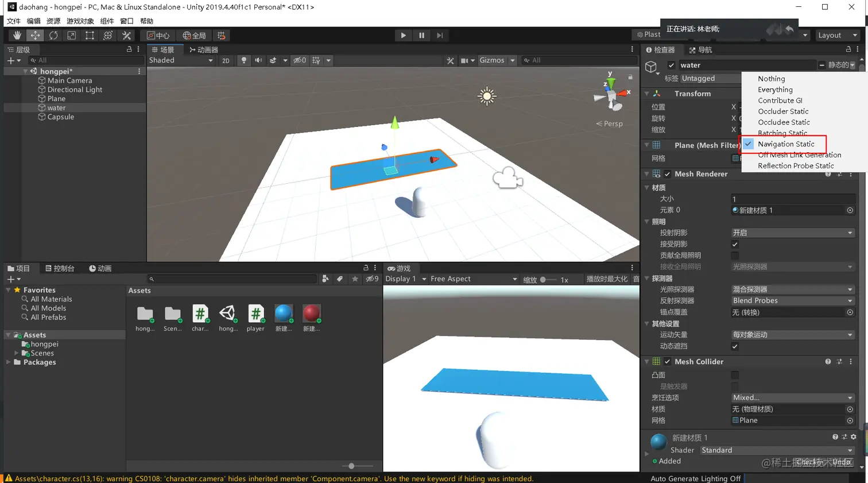Click favorite star icon in Project toolbar
Screen dimensions: 868x483
355,279
